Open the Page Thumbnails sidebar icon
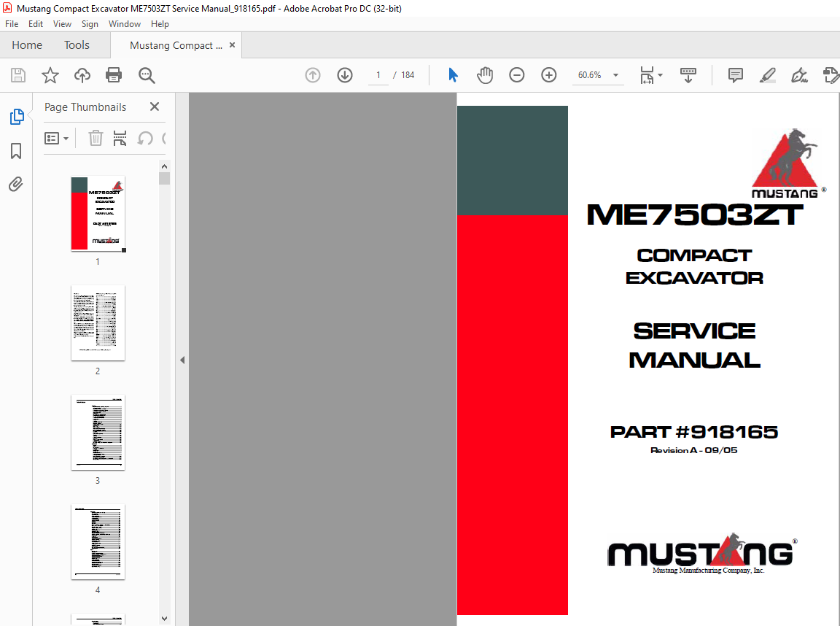Image resolution: width=840 pixels, height=626 pixels. click(x=17, y=116)
